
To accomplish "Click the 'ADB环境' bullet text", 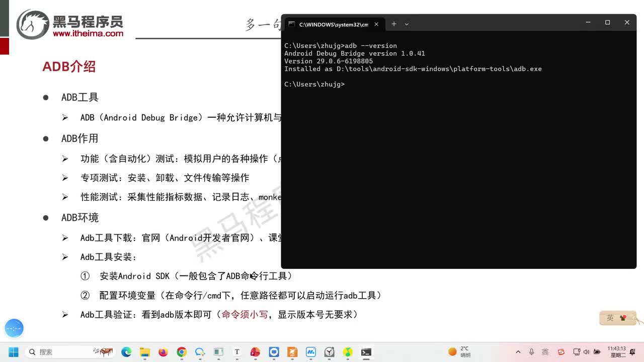I will [80, 217].
